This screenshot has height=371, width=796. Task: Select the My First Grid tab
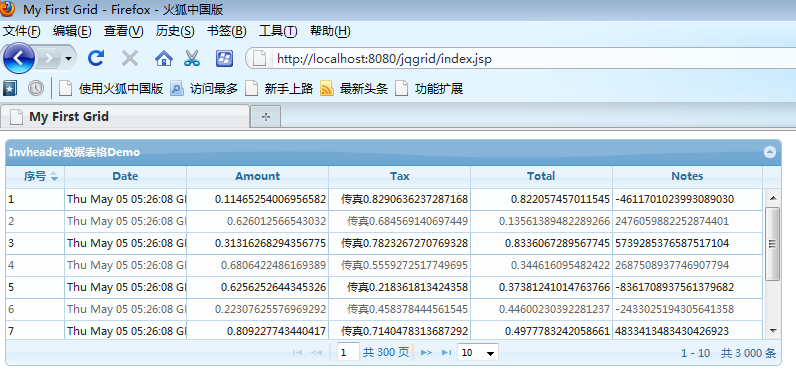(x=125, y=116)
